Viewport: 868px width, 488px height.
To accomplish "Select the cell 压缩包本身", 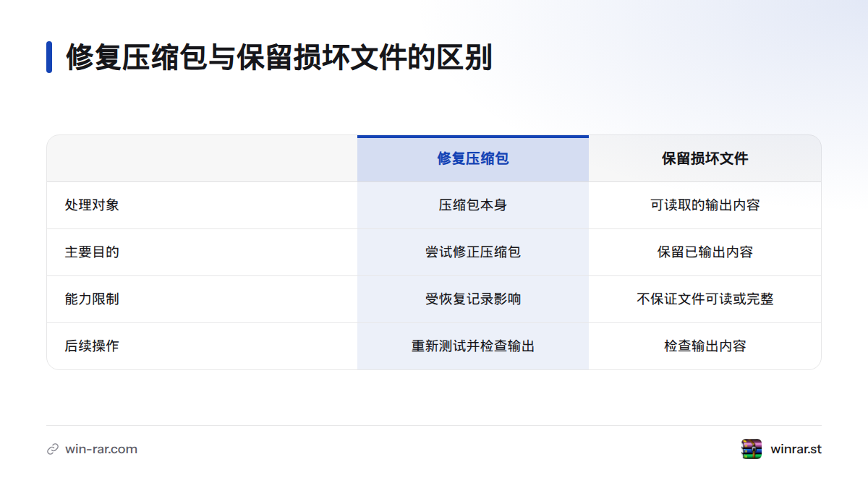I will click(473, 205).
